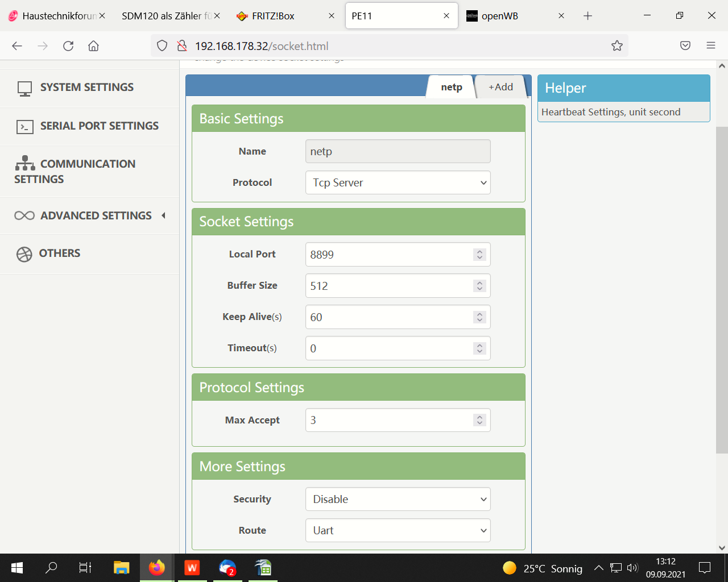
Task: Click the Name field containing netp
Action: [398, 152]
